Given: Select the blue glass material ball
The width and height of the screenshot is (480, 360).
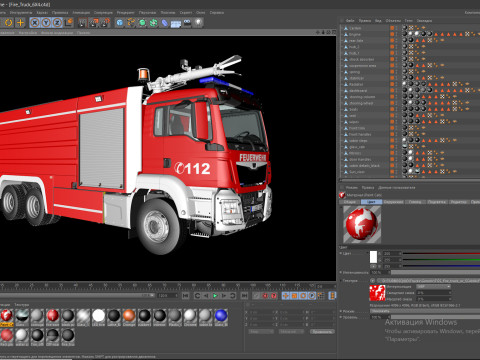Looking at the screenshot, I should (221, 315).
